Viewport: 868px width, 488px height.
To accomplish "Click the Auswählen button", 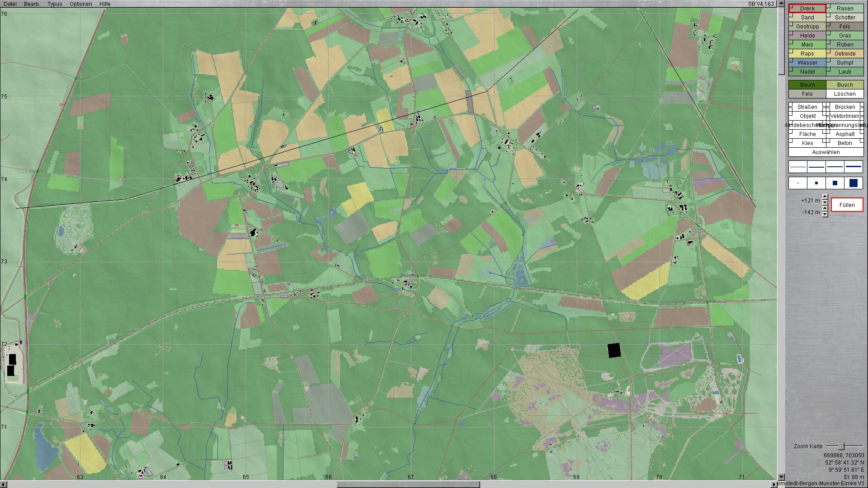I will [826, 152].
